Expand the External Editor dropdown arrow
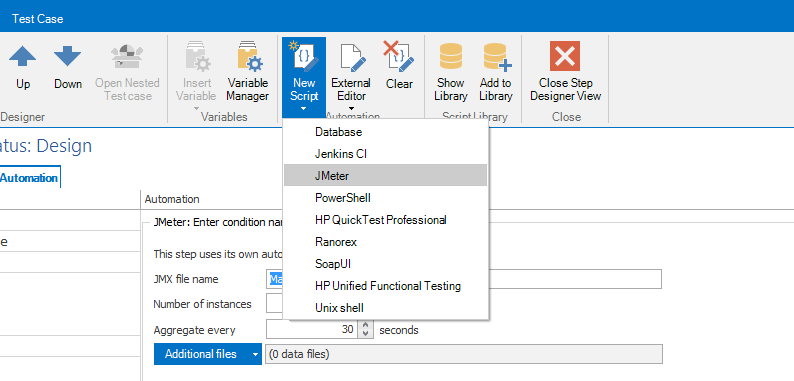This screenshot has height=381, width=794. click(351, 108)
